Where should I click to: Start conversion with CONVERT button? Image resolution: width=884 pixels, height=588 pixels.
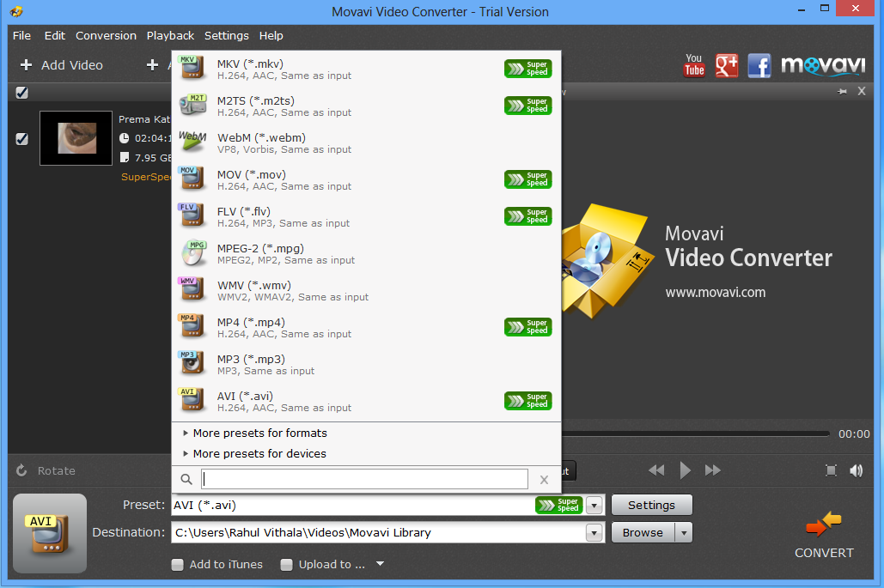pos(824,535)
